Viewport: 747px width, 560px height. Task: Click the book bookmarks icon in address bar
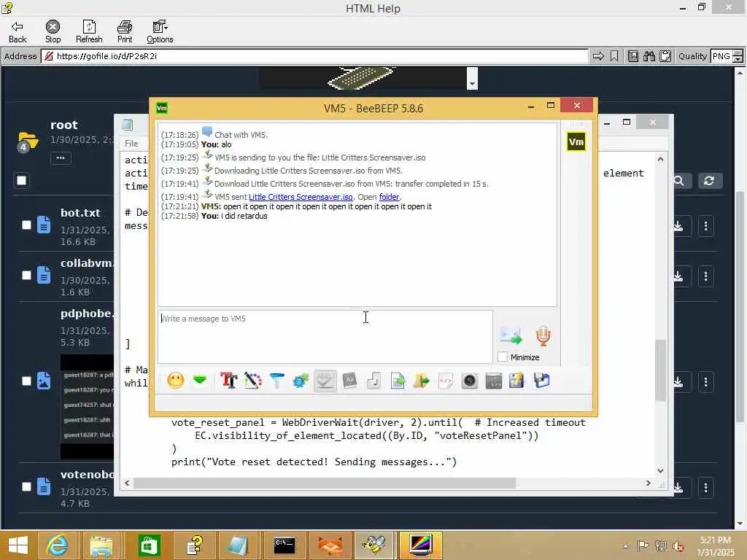pos(633,56)
